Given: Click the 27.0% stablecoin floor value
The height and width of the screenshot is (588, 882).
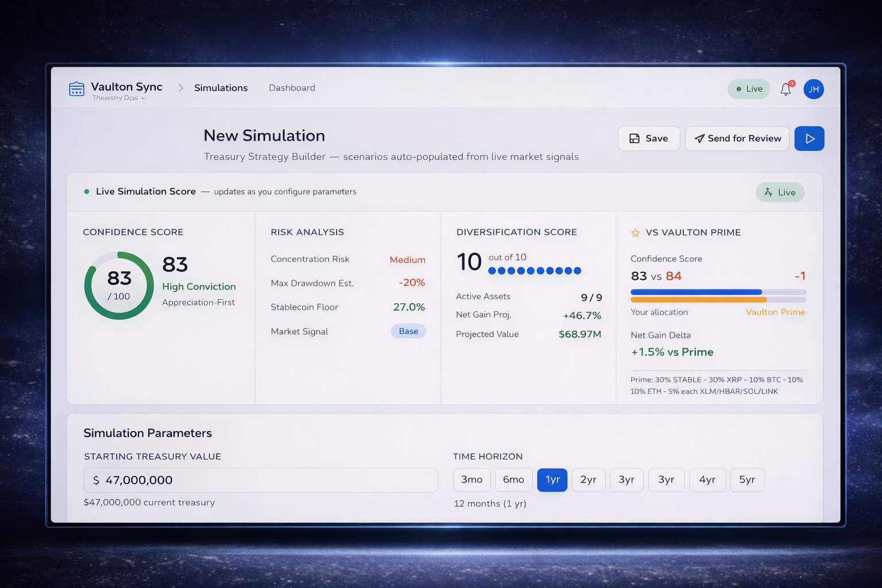Looking at the screenshot, I should click(409, 307).
